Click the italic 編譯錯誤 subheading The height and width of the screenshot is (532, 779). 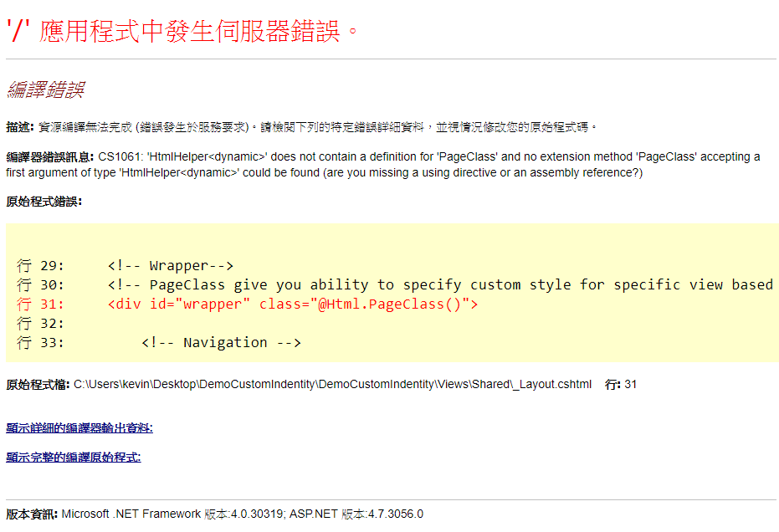coord(45,90)
